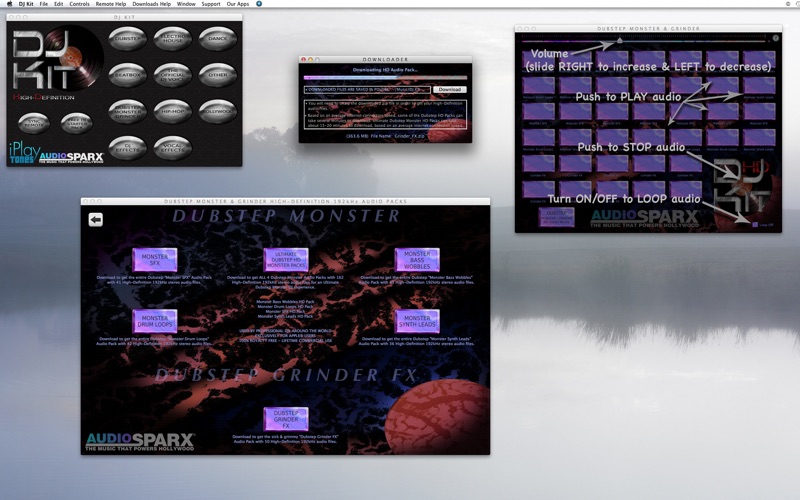Open the DJ Kit application menu
This screenshot has height=500, width=800.
[26, 4]
